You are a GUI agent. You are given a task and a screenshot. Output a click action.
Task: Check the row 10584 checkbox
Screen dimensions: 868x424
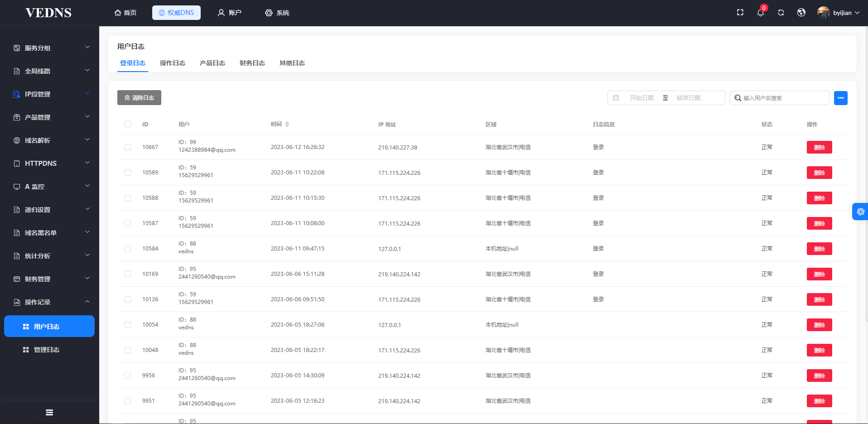click(128, 249)
